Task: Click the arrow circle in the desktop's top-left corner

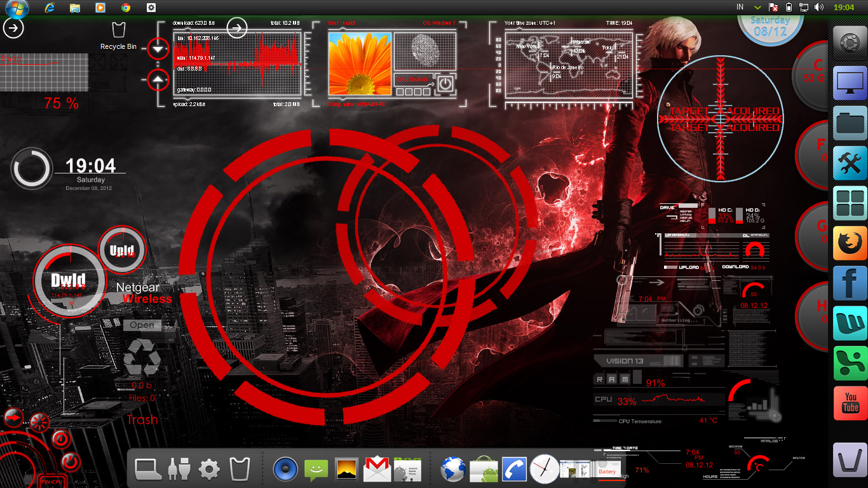Action: [14, 28]
